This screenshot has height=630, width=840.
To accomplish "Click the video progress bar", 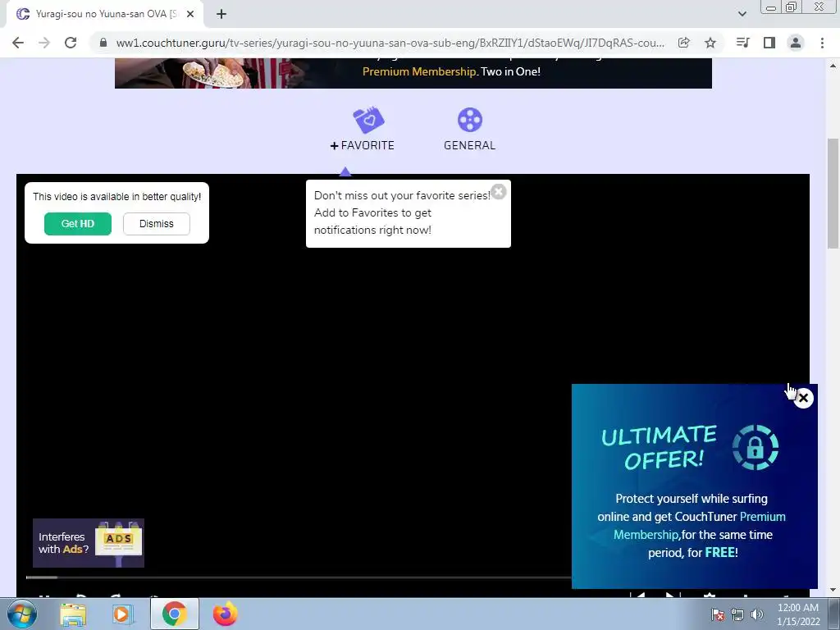I will pyautogui.click(x=298, y=577).
